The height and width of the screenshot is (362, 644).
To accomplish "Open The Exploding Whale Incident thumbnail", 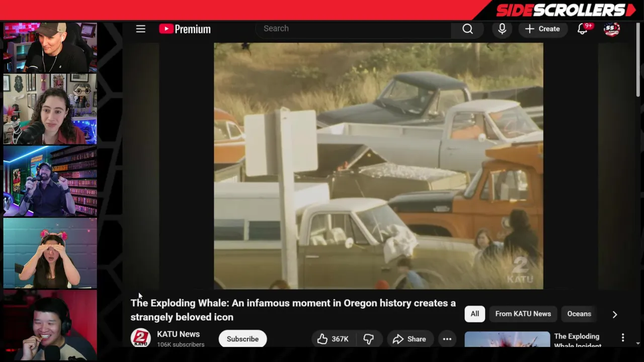I will click(x=507, y=339).
